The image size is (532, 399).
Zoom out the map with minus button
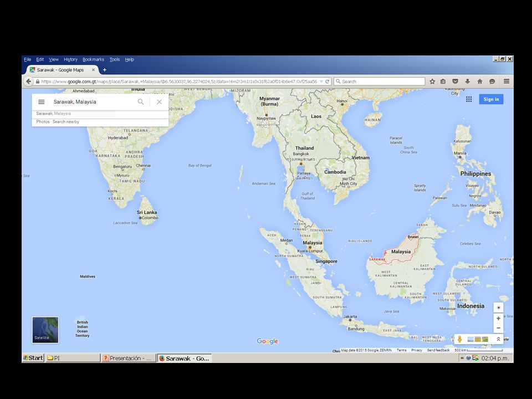click(x=498, y=328)
